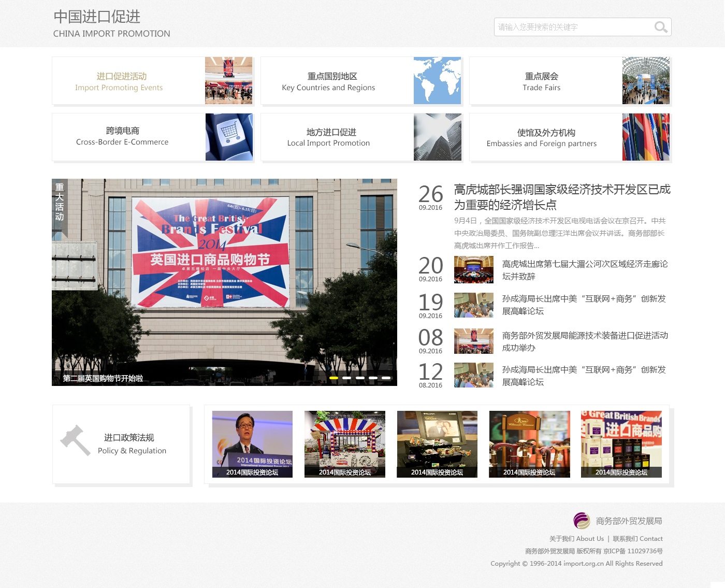725x588 pixels.
Task: Click the headline summary text beginning 9月4日
Action: [x=560, y=233]
